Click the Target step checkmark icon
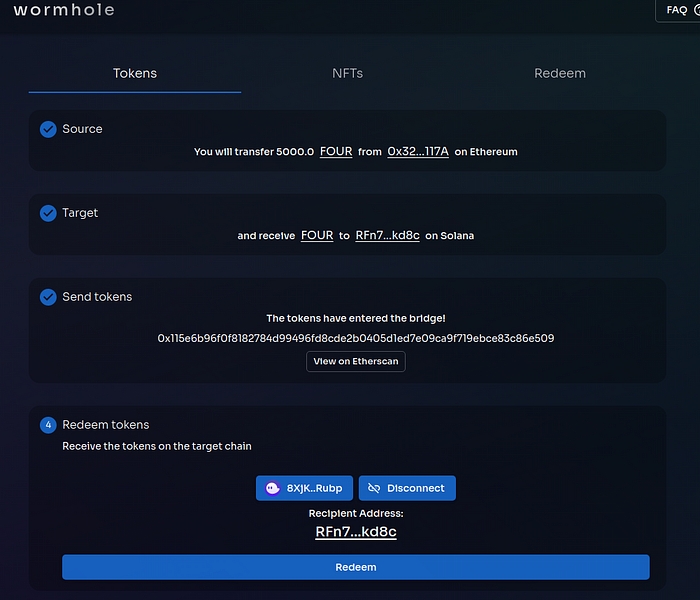Image resolution: width=700 pixels, height=600 pixels. tap(48, 213)
